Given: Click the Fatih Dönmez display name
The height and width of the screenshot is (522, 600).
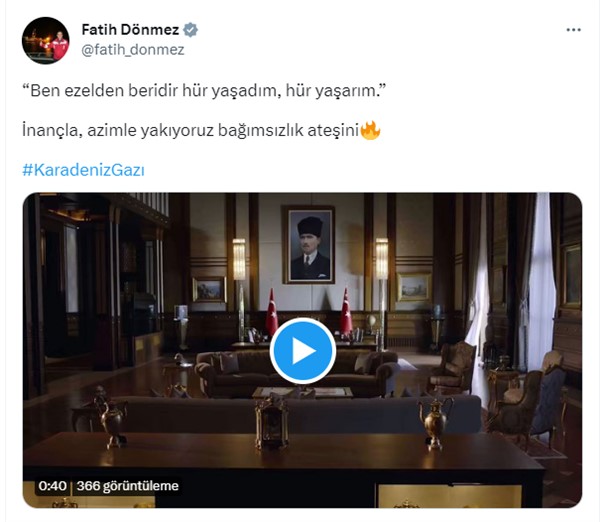Looking at the screenshot, I should [x=130, y=29].
